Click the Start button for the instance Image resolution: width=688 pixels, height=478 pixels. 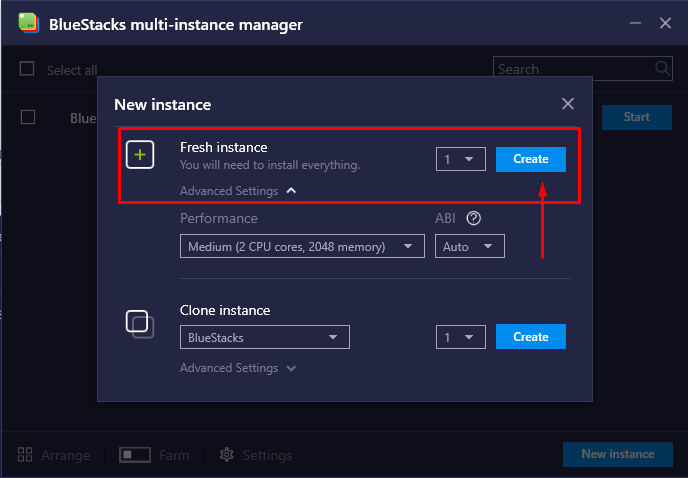pos(637,117)
